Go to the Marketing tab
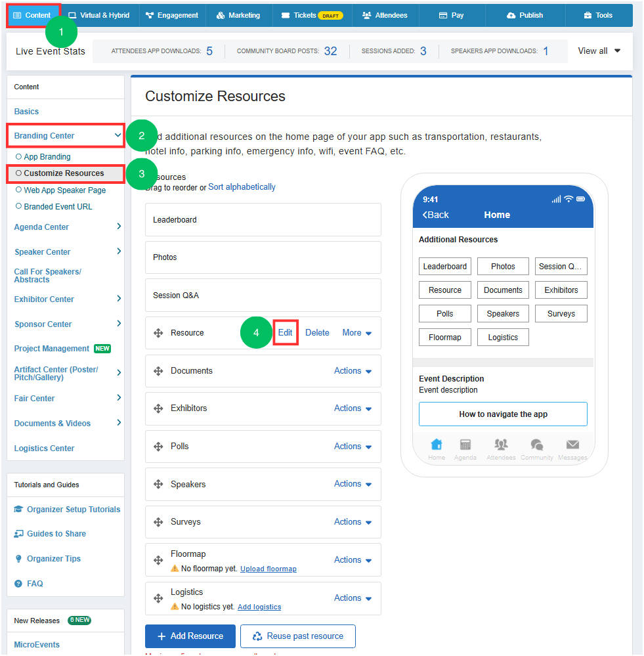 click(x=238, y=16)
